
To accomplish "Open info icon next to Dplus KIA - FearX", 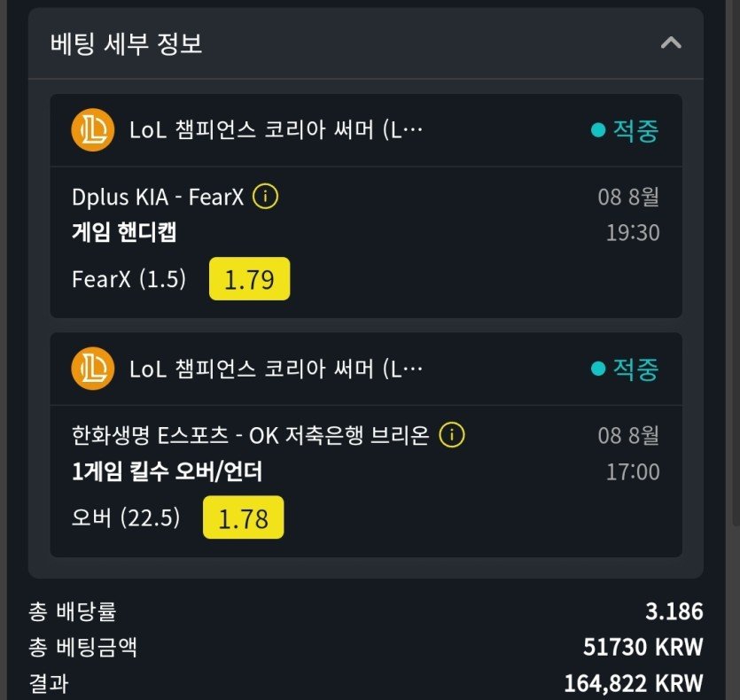I will (x=265, y=197).
